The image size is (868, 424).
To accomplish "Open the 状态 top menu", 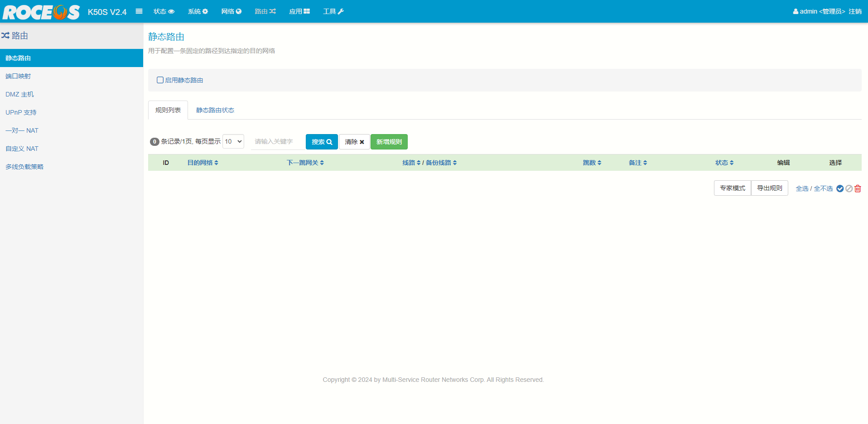I will tap(164, 11).
